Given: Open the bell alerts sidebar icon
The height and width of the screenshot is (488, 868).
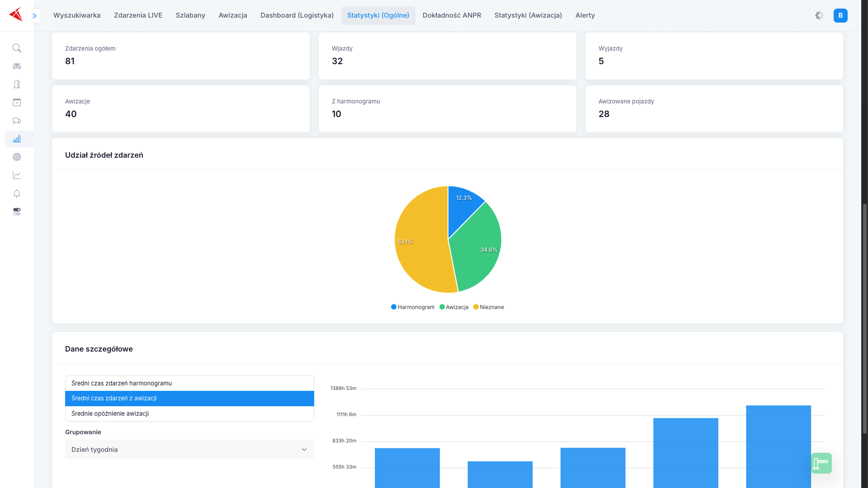Looking at the screenshot, I should point(17,193).
